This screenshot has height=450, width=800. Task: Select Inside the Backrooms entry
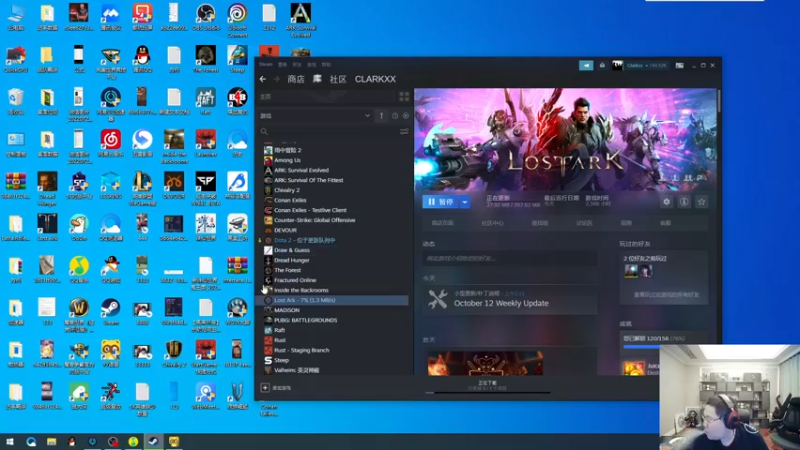point(301,290)
